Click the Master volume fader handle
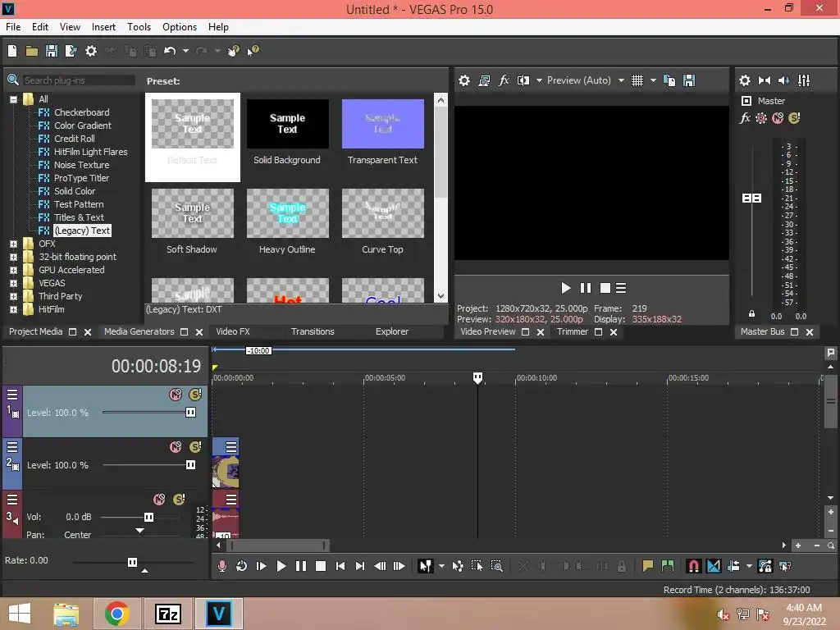Viewport: 840px width, 630px height. click(751, 199)
